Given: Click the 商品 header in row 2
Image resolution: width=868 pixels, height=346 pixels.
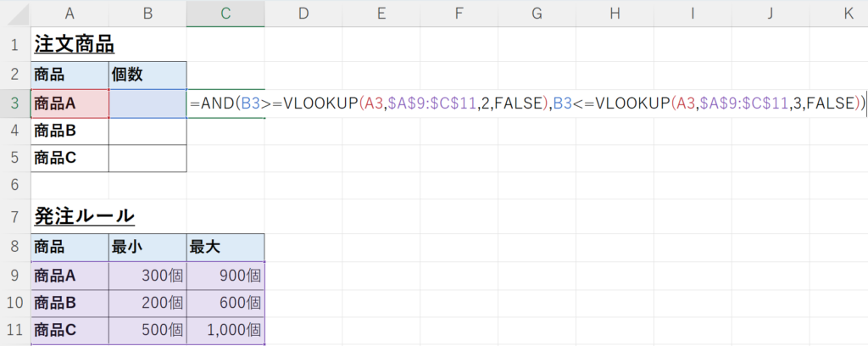Looking at the screenshot, I should tap(70, 75).
